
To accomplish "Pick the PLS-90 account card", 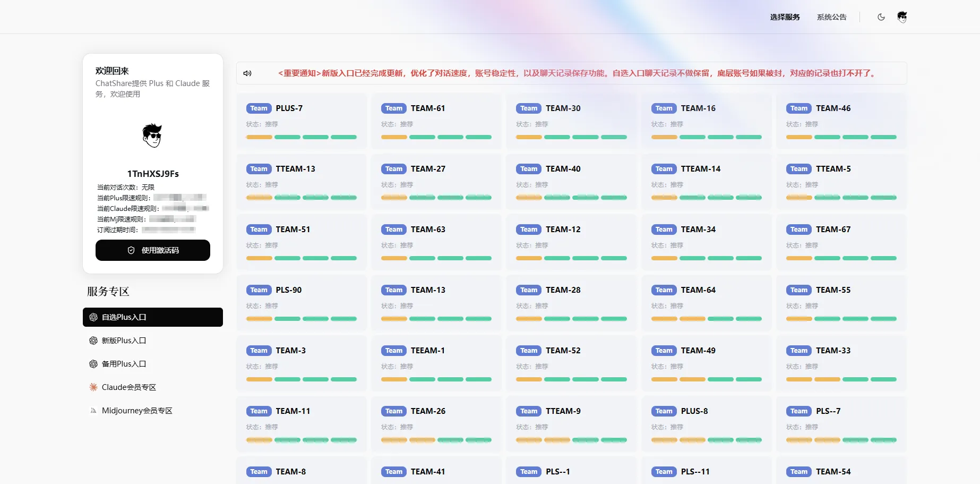I will (x=301, y=302).
